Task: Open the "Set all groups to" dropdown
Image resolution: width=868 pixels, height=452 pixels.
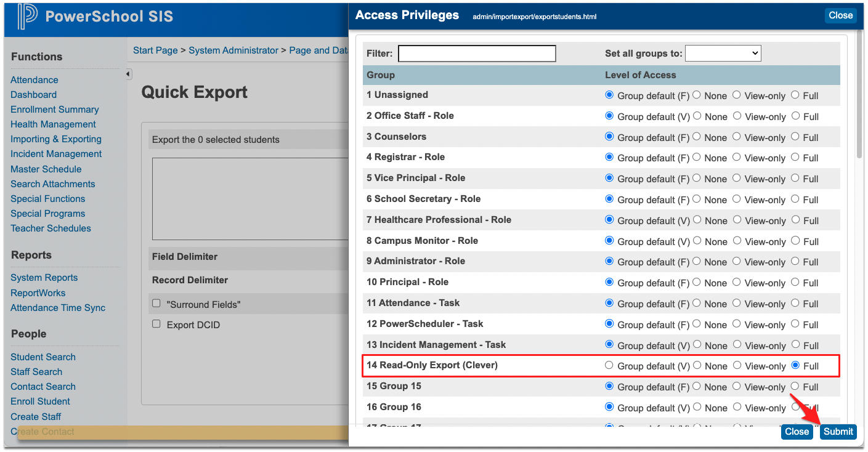Action: point(723,53)
